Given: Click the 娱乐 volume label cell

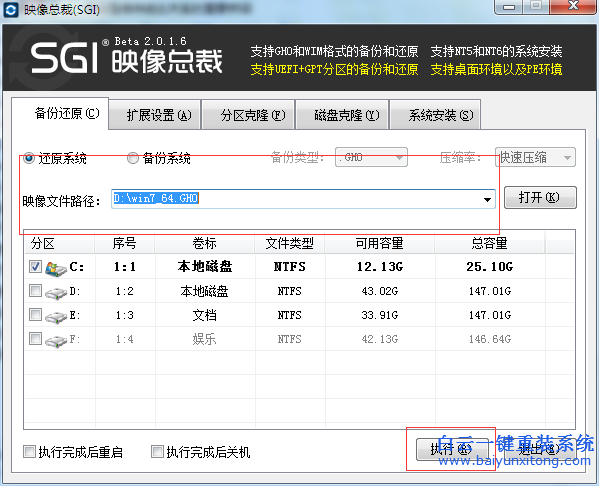Looking at the screenshot, I should tap(204, 339).
